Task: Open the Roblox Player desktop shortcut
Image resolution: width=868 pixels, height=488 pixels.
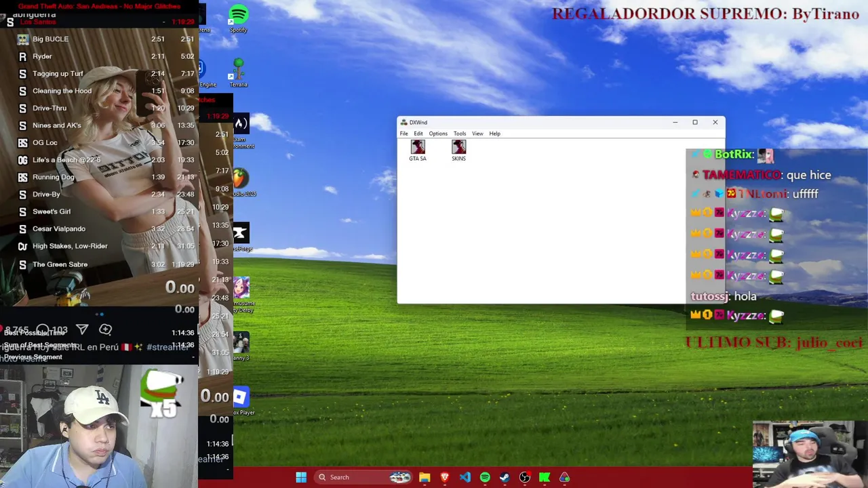Action: 241,401
